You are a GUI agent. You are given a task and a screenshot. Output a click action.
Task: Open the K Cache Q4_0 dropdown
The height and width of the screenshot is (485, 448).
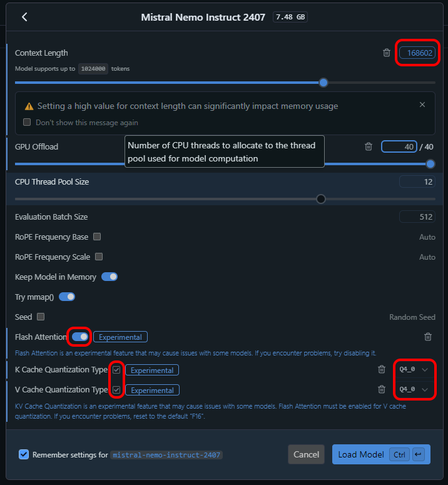coord(414,369)
